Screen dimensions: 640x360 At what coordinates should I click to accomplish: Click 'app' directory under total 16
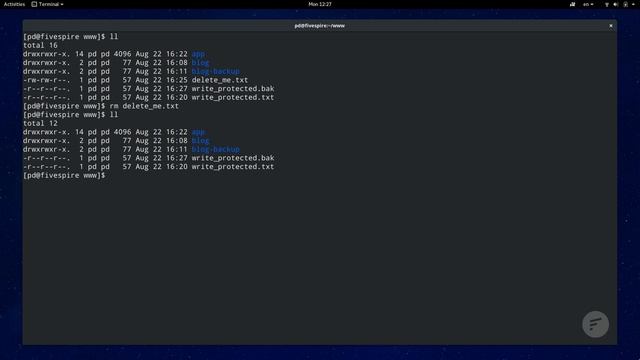198,54
